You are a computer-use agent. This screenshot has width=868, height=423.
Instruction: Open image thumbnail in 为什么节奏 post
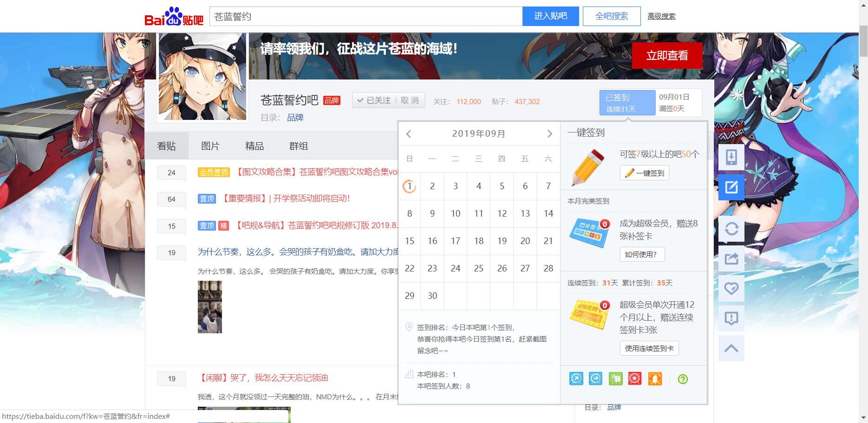[x=210, y=307]
